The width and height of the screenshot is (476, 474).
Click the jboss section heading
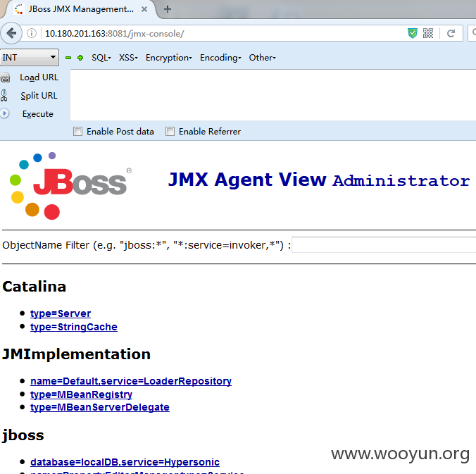(23, 435)
